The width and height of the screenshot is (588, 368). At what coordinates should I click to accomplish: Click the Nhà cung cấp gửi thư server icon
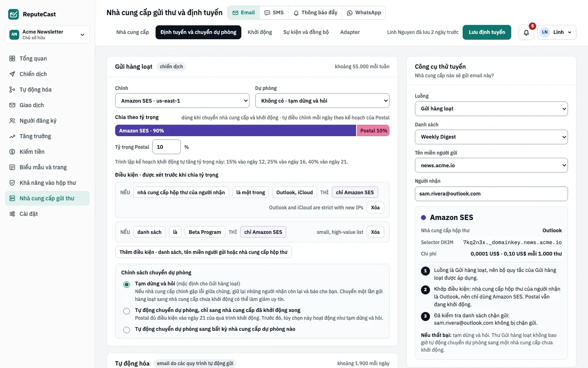(x=12, y=198)
